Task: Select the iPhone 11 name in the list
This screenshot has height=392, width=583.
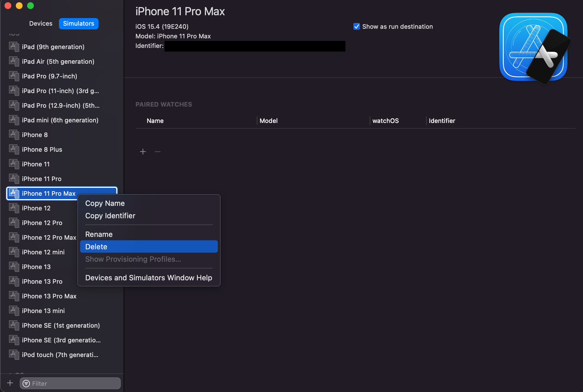Action: click(36, 164)
